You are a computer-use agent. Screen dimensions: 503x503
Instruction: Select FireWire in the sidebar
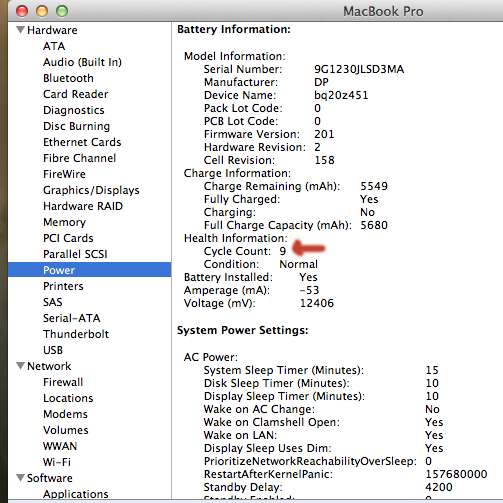64,174
